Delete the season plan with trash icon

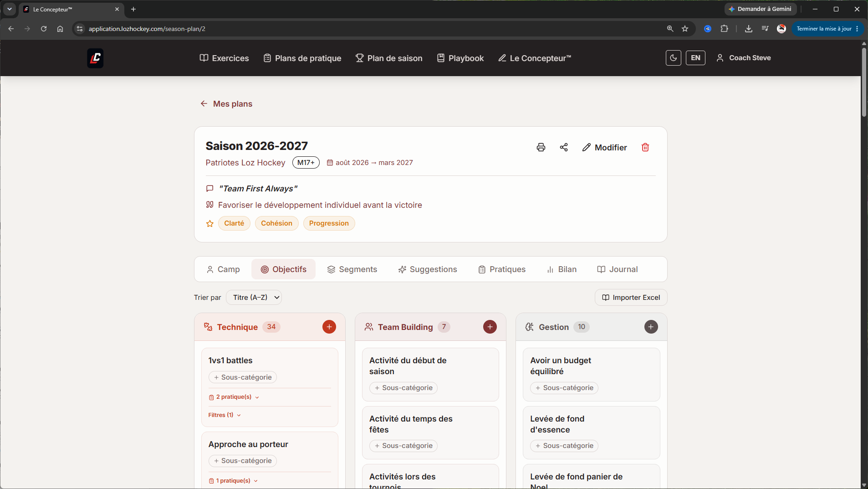pos(645,147)
